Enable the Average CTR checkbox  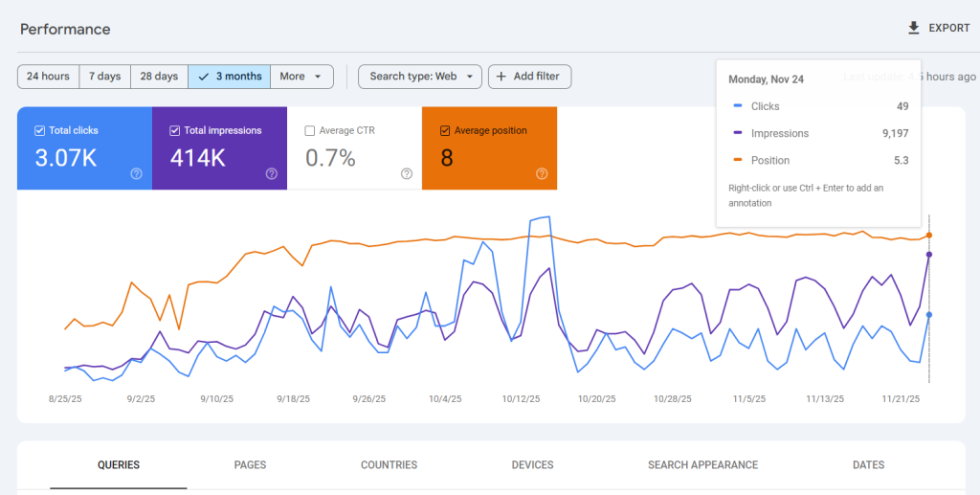[x=309, y=131]
